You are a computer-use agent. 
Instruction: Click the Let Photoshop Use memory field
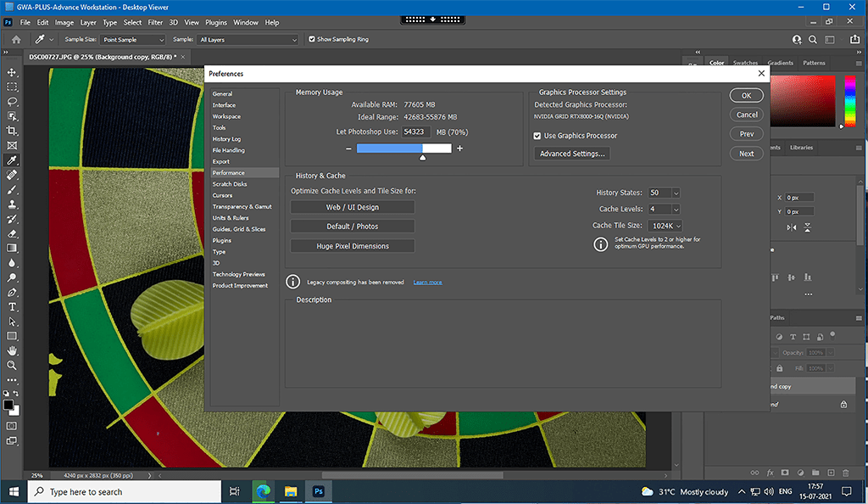pos(415,132)
